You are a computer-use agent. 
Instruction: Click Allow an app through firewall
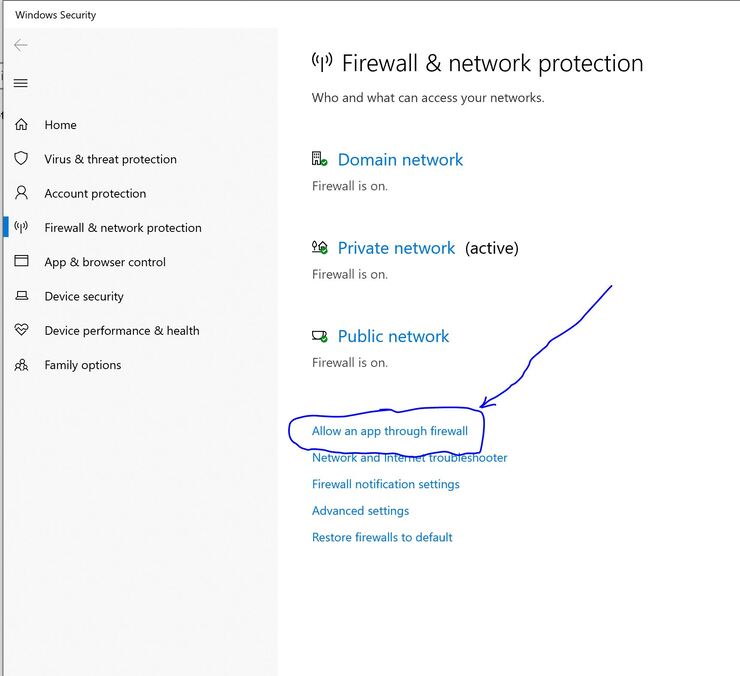click(x=389, y=431)
